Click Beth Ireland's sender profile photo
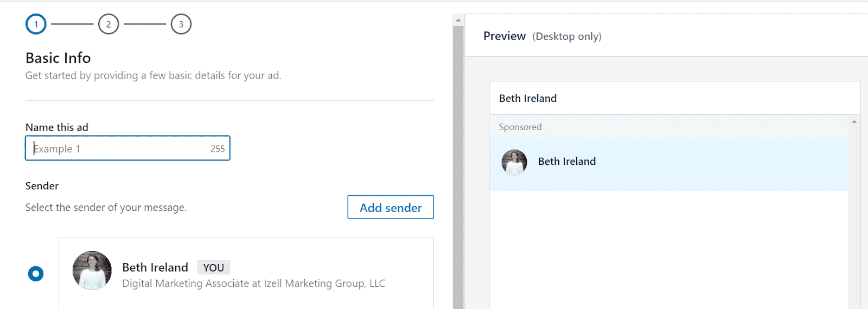The height and width of the screenshot is (309, 868). click(92, 270)
